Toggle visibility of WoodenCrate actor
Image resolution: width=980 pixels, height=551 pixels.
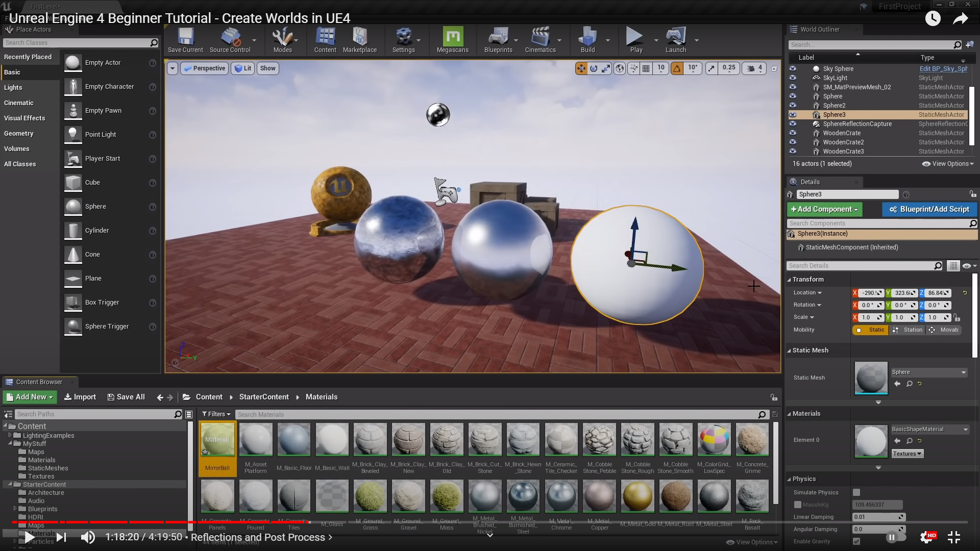(793, 133)
